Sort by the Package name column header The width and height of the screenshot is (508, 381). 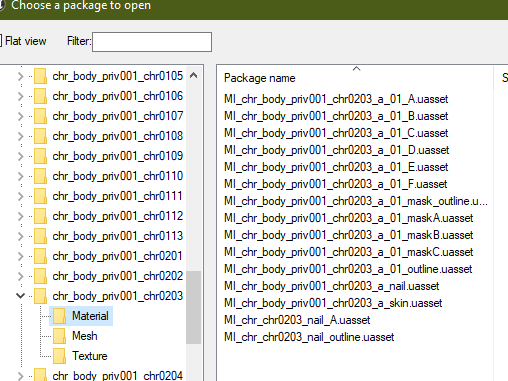(x=260, y=78)
